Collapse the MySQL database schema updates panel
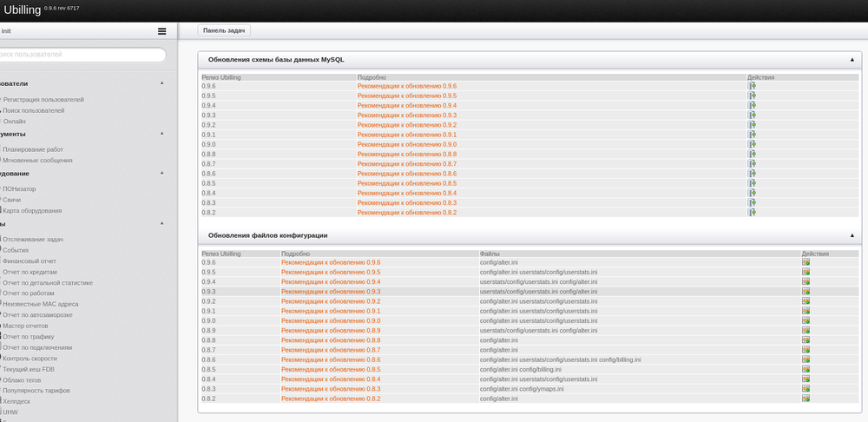This screenshot has width=868, height=422. tap(852, 60)
